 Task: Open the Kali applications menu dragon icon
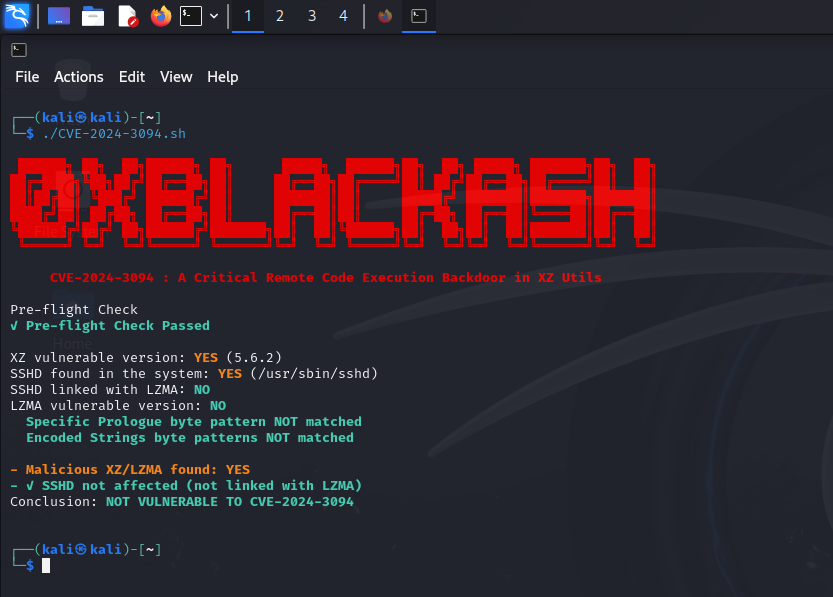click(17, 16)
